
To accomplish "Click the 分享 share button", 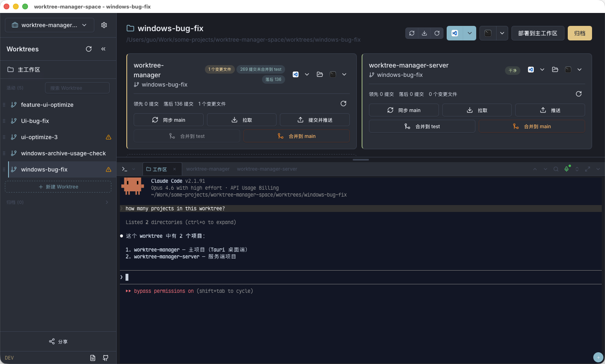I will pyautogui.click(x=58, y=342).
